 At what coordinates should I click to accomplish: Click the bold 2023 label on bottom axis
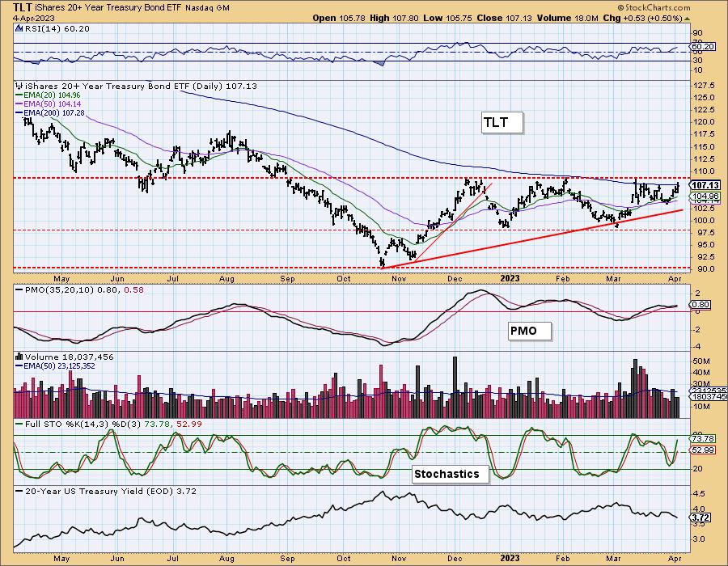[x=510, y=558]
